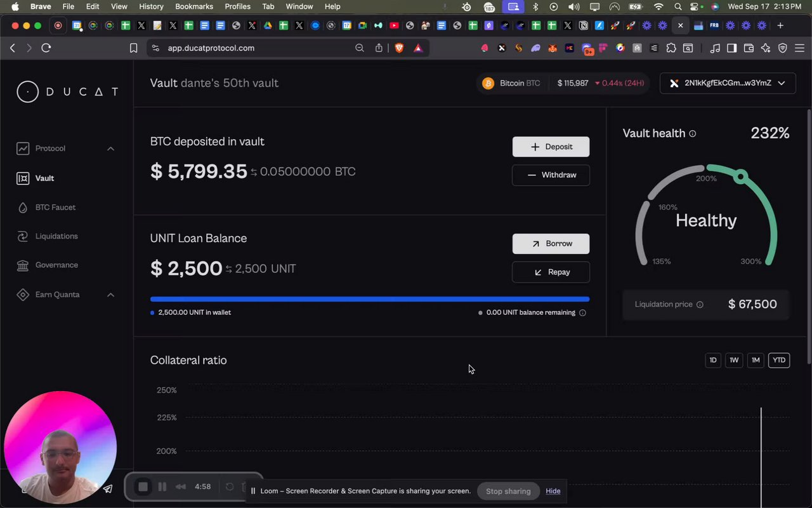Close the active browser tab
This screenshot has width=812, height=508.
point(680,25)
